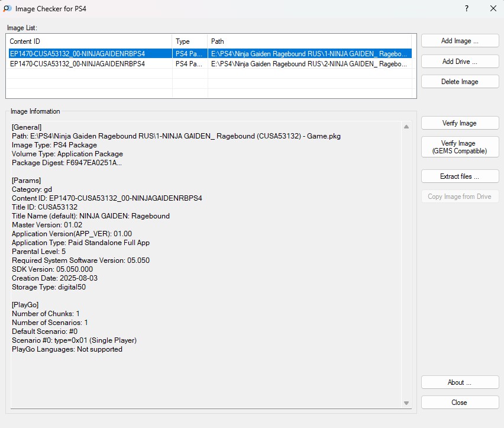Click the Path line ending in Game.pkg

point(176,136)
